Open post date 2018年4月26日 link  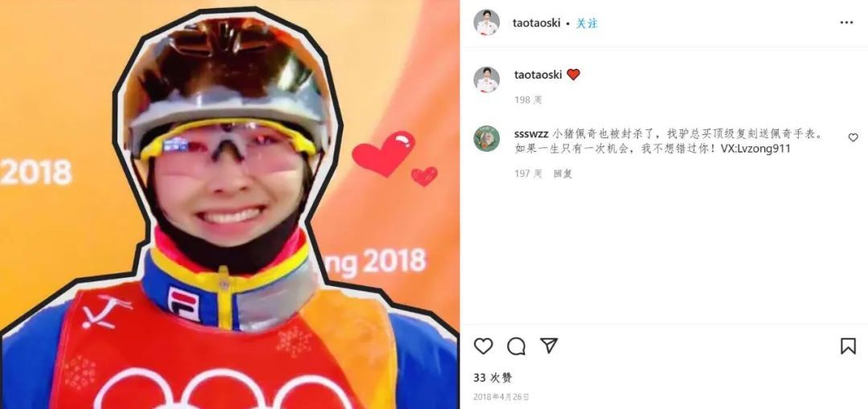click(501, 397)
